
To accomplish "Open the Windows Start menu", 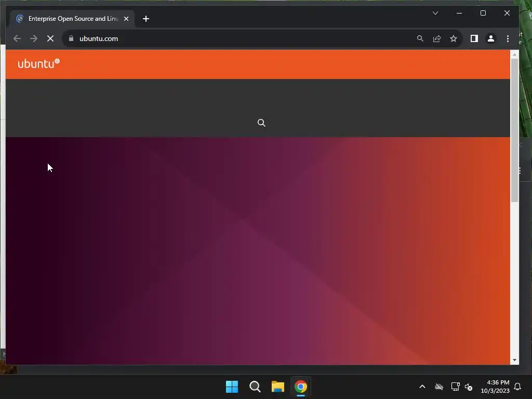I will [232, 387].
